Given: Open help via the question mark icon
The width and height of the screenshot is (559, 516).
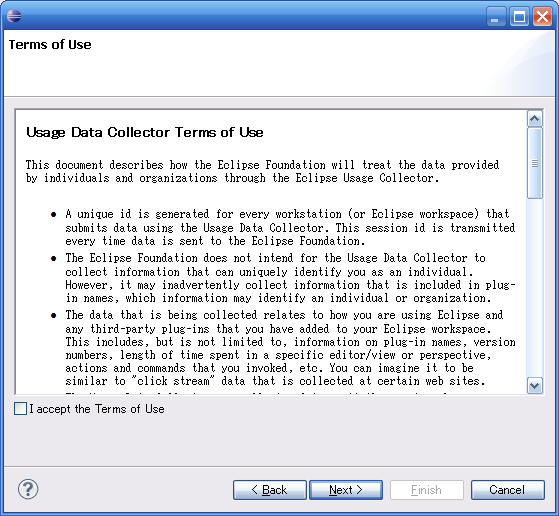Looking at the screenshot, I should click(28, 489).
